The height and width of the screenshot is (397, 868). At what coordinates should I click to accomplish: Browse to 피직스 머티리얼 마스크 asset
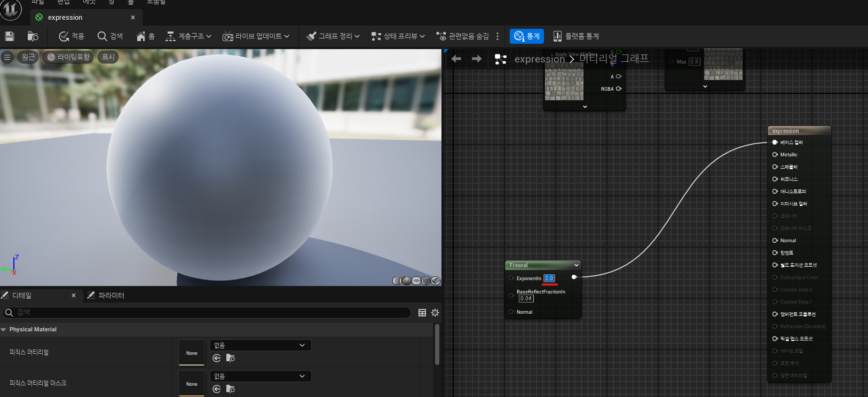(231, 389)
